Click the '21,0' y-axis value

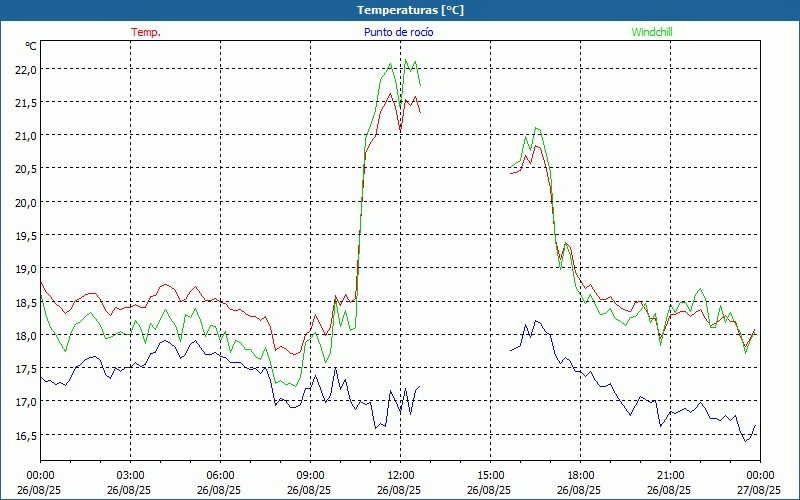pyautogui.click(x=26, y=136)
